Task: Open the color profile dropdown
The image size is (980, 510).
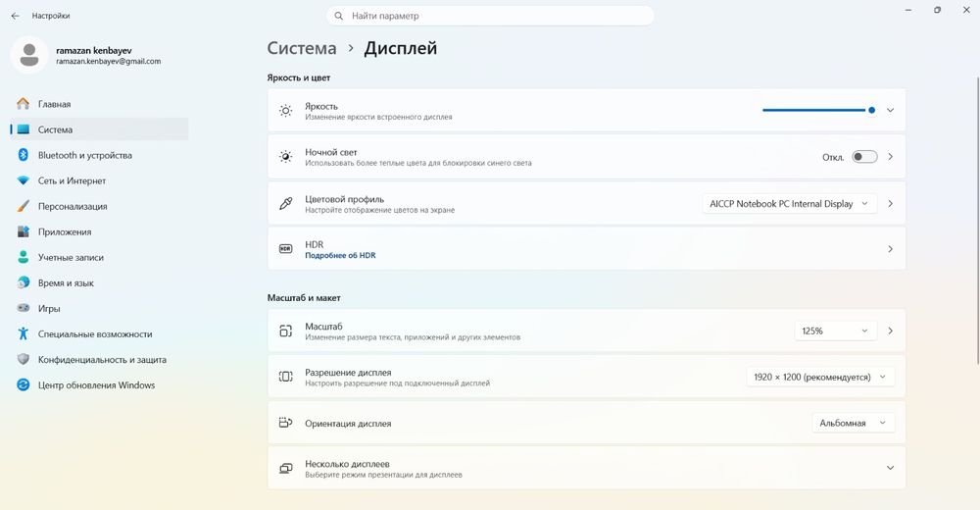Action: tap(789, 203)
